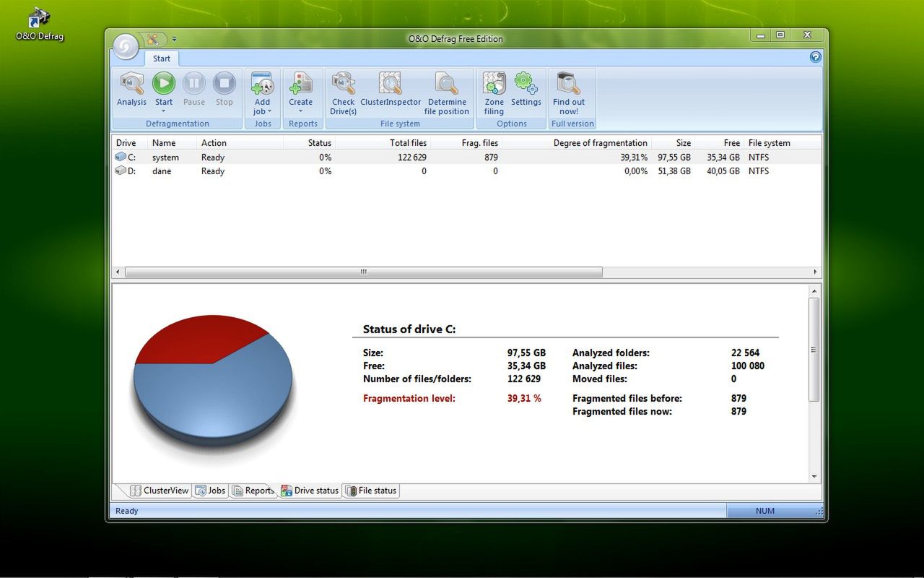
Task: Click the 40,05 GB free cell for D:
Action: 723,171
